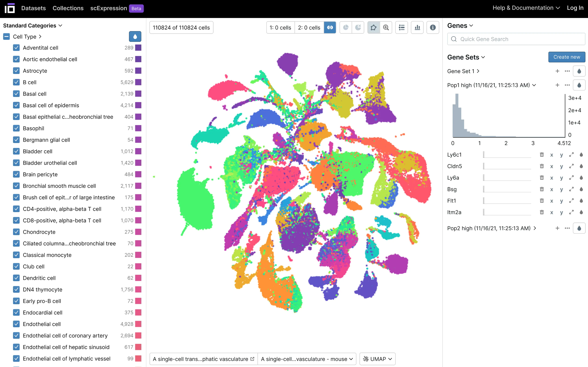Delete the Ly6c1 gene with trash icon

(x=542, y=155)
